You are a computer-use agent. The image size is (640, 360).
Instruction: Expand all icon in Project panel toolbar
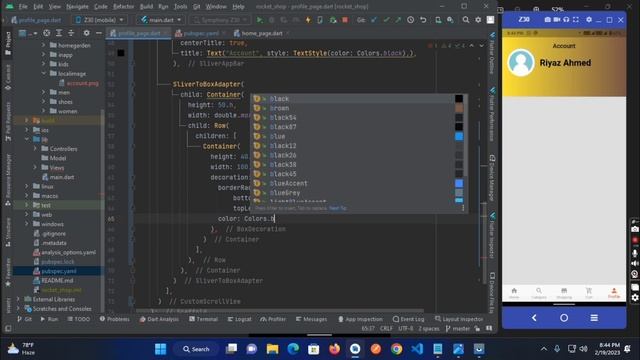pyautogui.click(x=59, y=33)
